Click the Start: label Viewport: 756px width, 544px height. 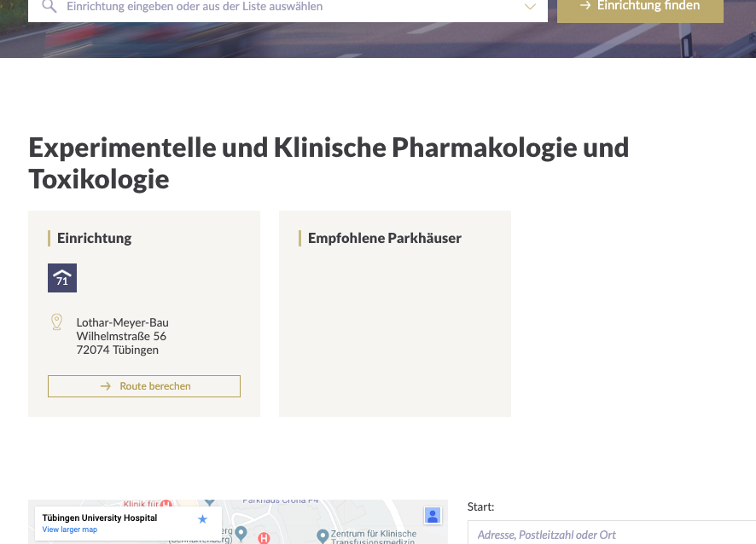point(480,506)
